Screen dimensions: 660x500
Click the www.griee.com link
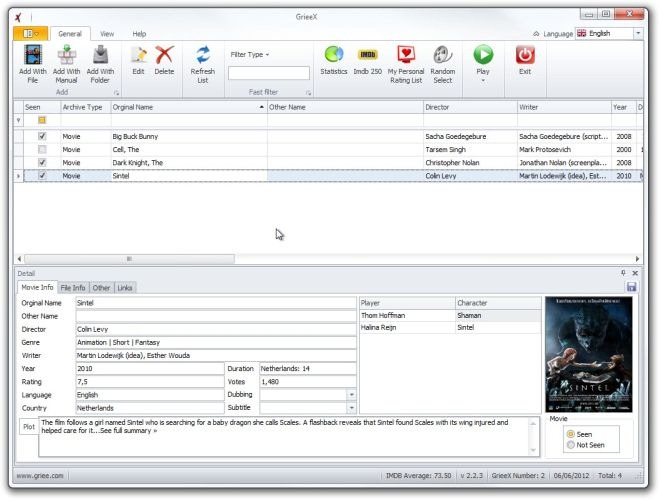[40, 476]
